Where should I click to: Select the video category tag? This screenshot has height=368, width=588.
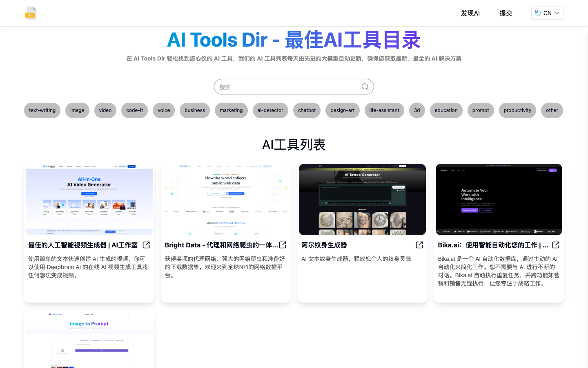105,110
